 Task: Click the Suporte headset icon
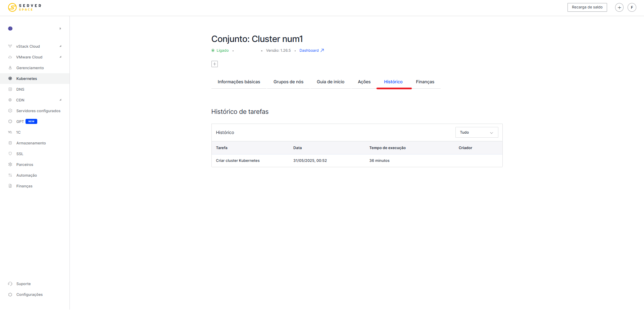click(10, 284)
